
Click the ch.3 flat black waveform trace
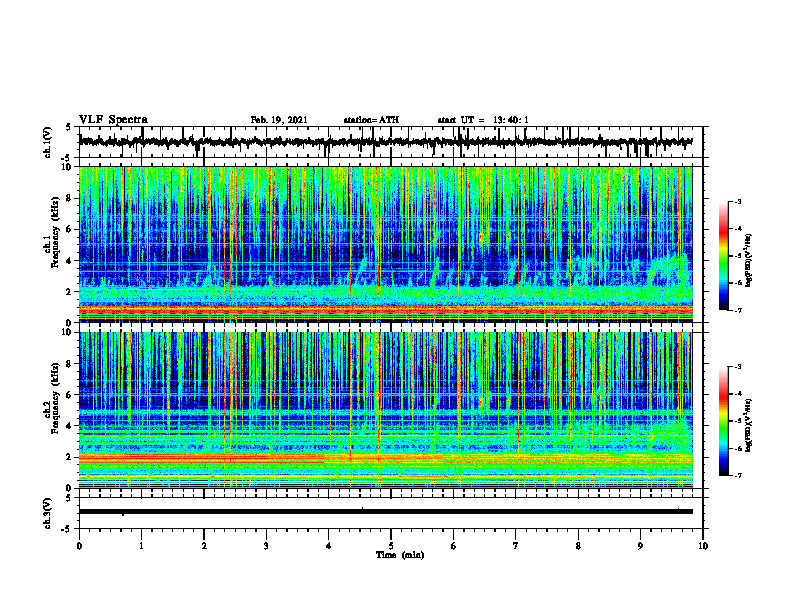point(386,512)
